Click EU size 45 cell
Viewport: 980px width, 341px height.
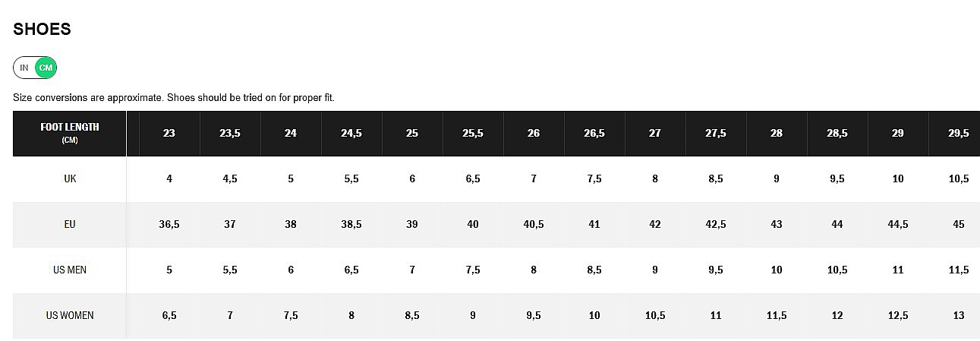coord(959,225)
